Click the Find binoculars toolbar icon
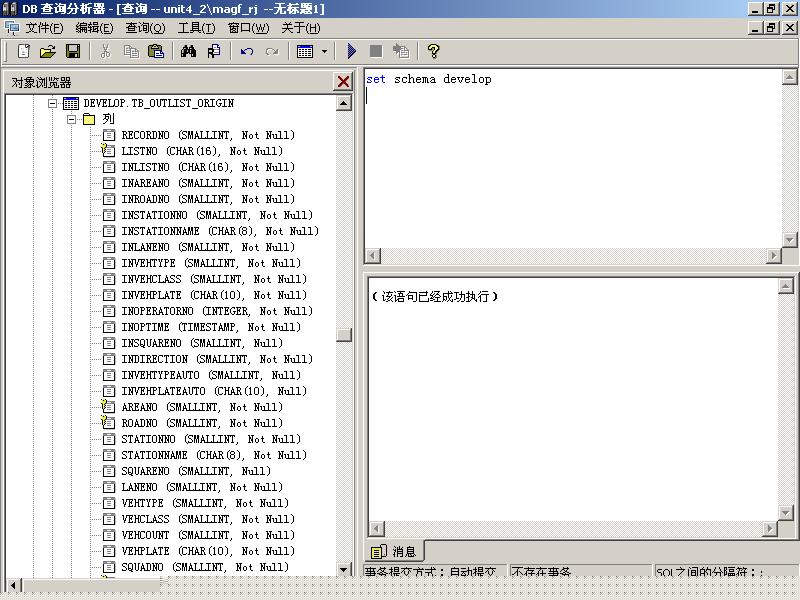Image resolution: width=800 pixels, height=600 pixels. click(x=188, y=51)
